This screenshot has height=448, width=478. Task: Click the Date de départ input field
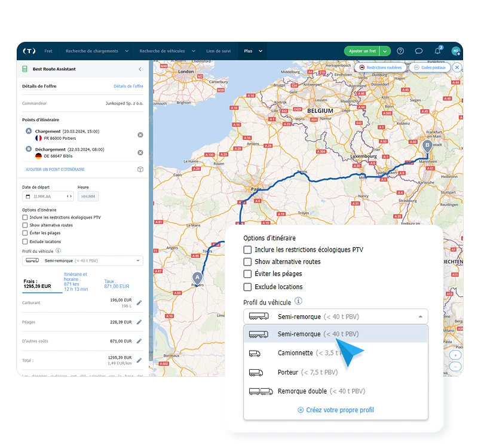click(x=48, y=197)
